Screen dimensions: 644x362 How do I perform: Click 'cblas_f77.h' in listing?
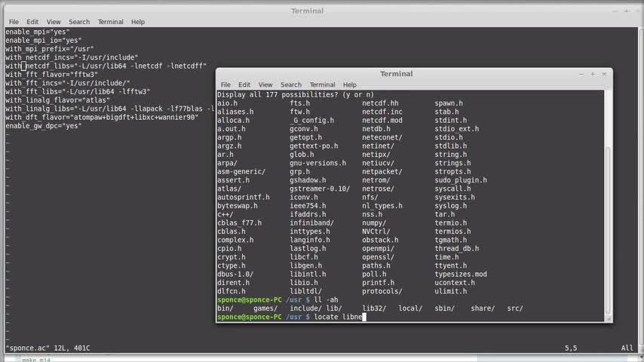[240, 222]
